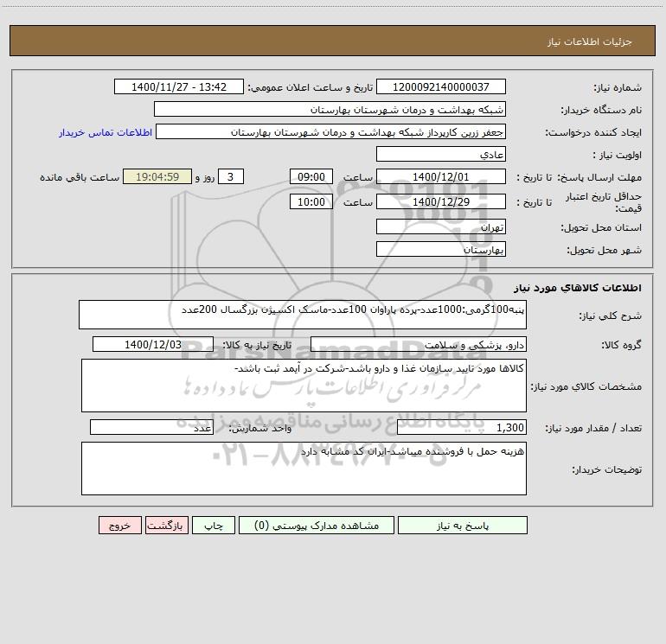Click the ساعت باقی مانده label
Image resolution: width=666 pixels, height=644 pixels.
point(80,177)
